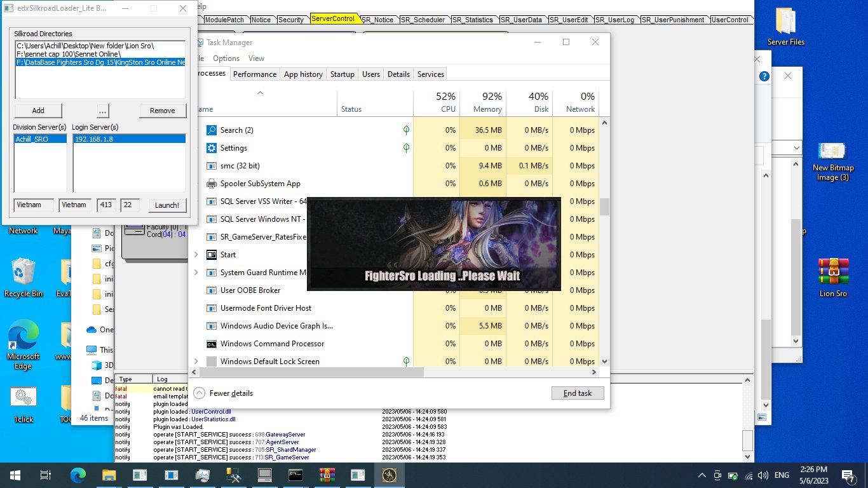Expand the Start process row
Screen dimensions: 868x488
tap(196, 255)
